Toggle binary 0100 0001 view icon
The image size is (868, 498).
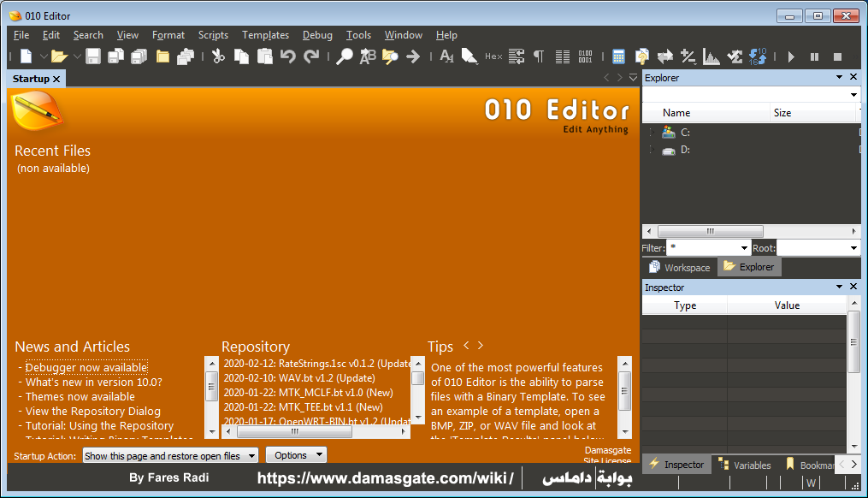(585, 56)
